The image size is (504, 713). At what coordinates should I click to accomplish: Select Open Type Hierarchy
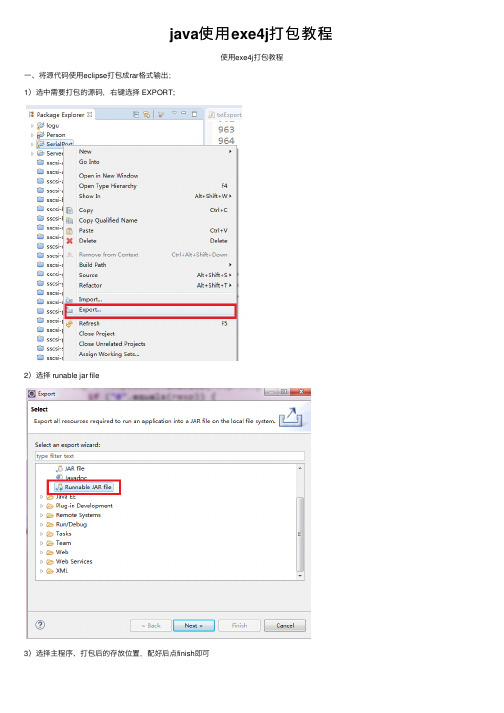pyautogui.click(x=150, y=186)
